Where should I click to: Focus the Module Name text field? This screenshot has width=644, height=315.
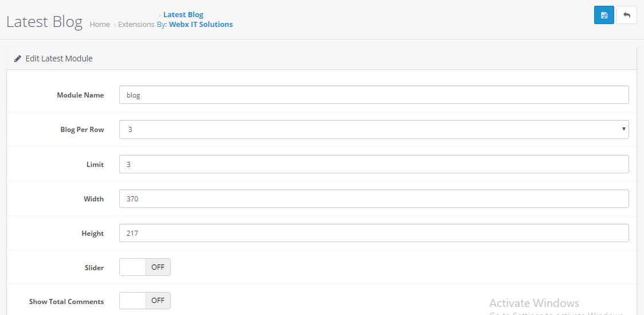[x=374, y=95]
